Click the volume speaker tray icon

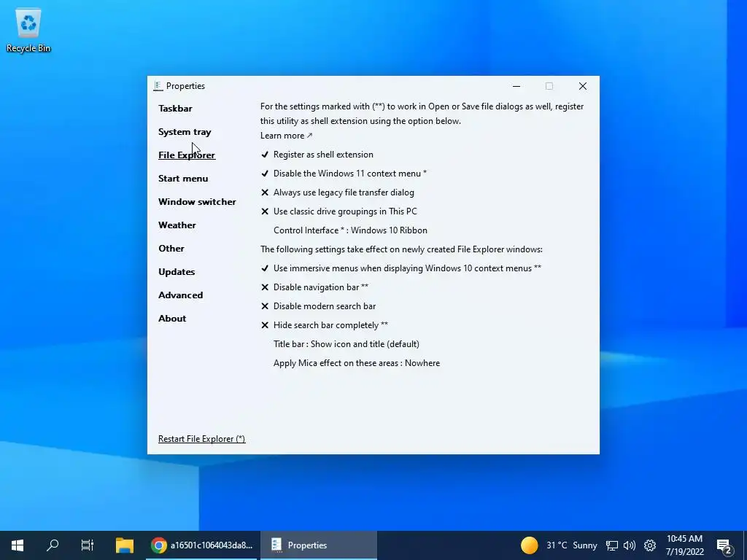click(x=630, y=545)
